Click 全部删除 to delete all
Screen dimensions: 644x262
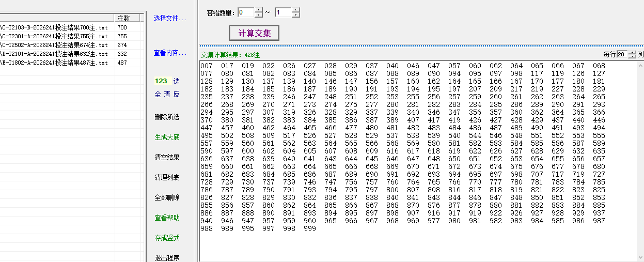(x=167, y=198)
